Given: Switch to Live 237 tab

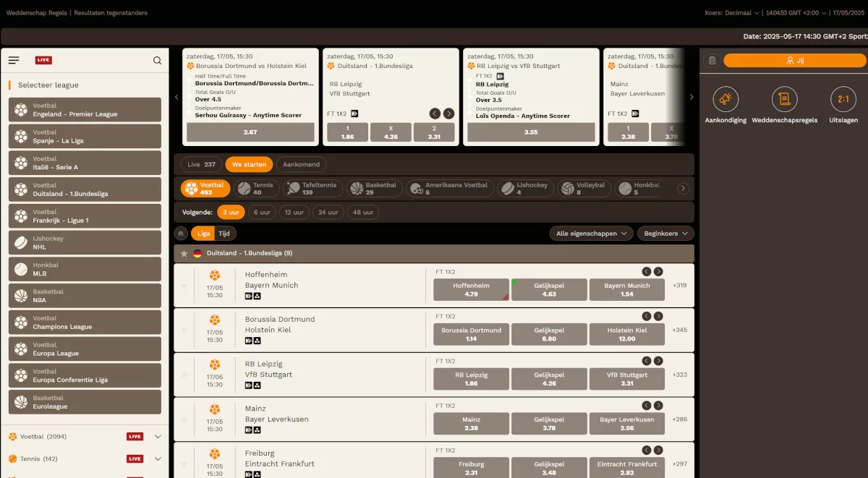Looking at the screenshot, I should (x=202, y=165).
